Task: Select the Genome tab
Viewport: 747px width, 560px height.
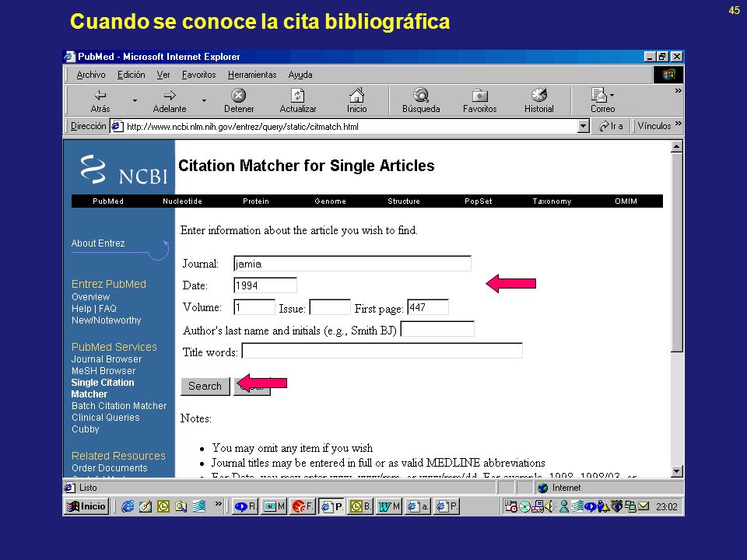Action: point(330,201)
